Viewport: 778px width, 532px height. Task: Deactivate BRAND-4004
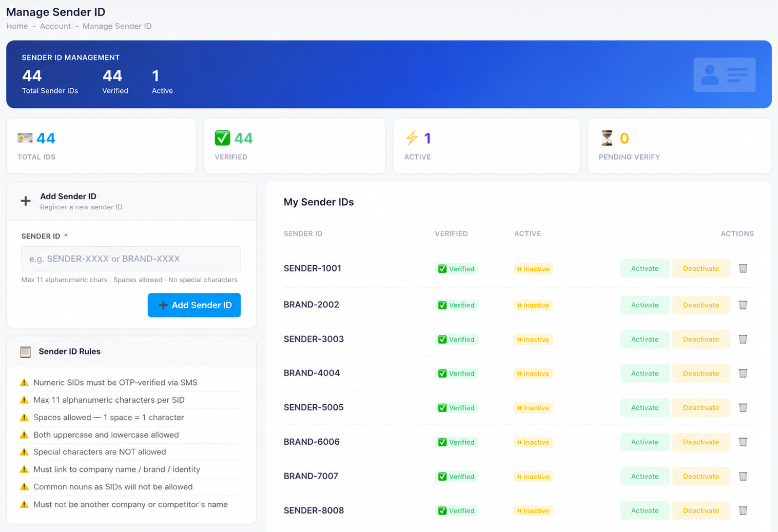pyautogui.click(x=701, y=373)
